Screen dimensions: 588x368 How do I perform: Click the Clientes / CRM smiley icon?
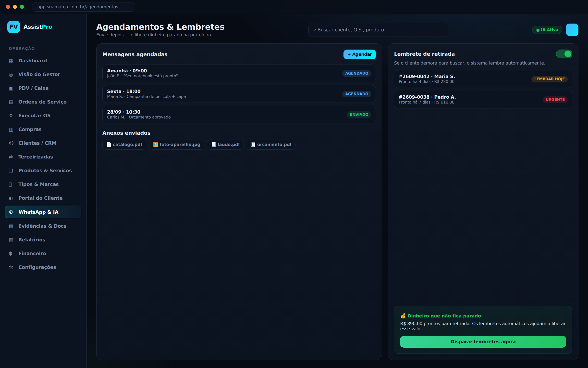(x=11, y=143)
